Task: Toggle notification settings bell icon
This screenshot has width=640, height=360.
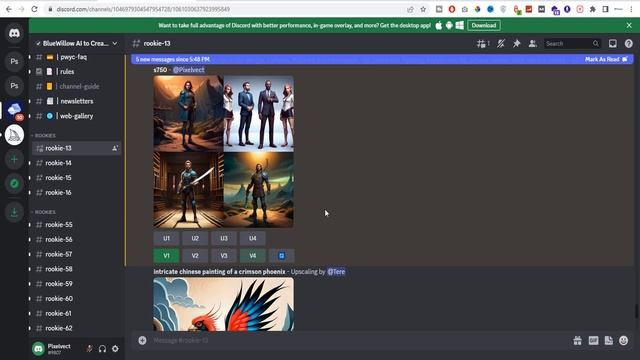Action: tap(501, 43)
